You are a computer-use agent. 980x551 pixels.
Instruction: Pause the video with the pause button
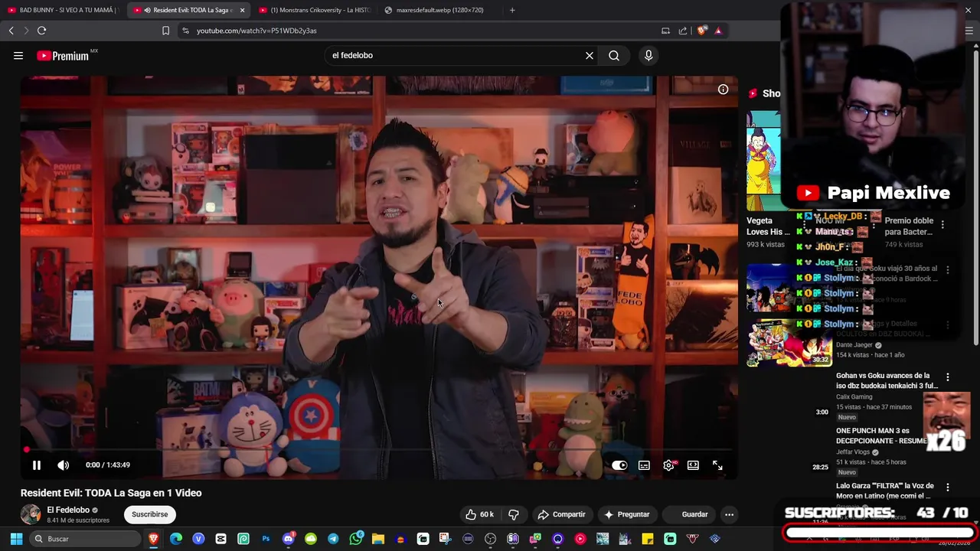(x=36, y=465)
